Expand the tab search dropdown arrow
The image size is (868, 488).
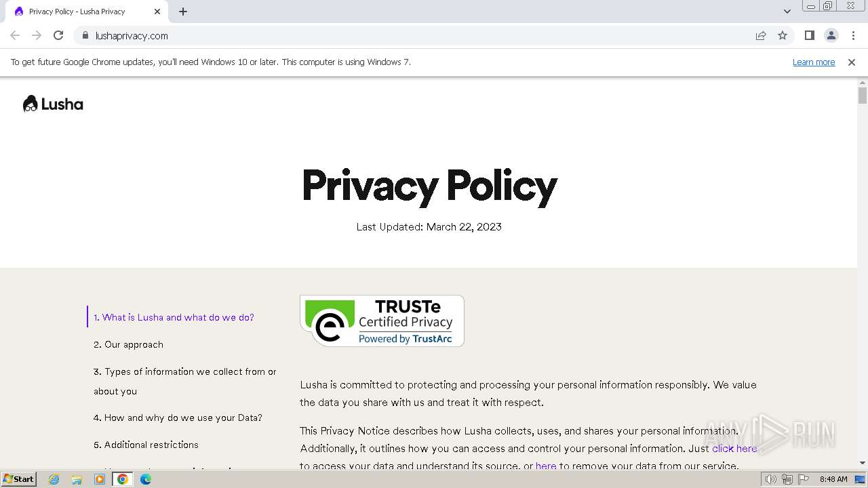pos(787,12)
